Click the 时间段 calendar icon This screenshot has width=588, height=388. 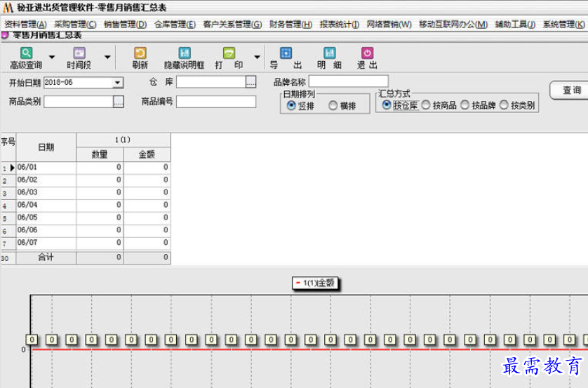click(x=79, y=53)
